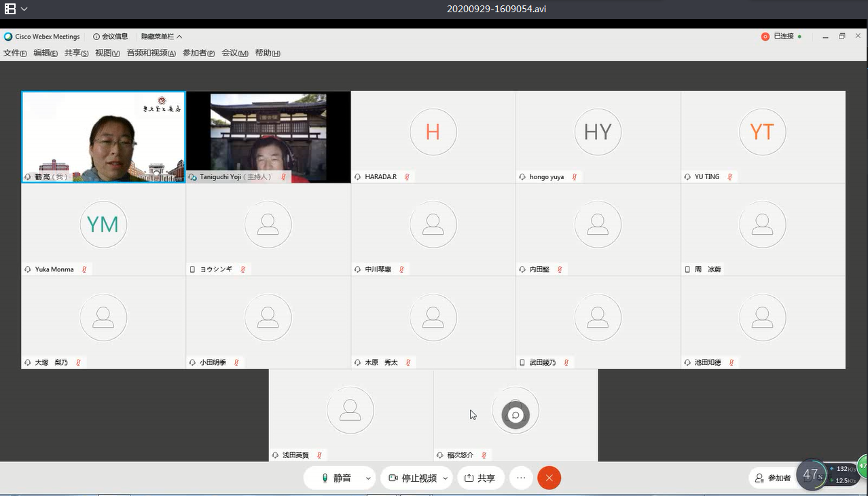The width and height of the screenshot is (868, 496).
Task: Expand the arrow next to 静音
Action: click(368, 478)
